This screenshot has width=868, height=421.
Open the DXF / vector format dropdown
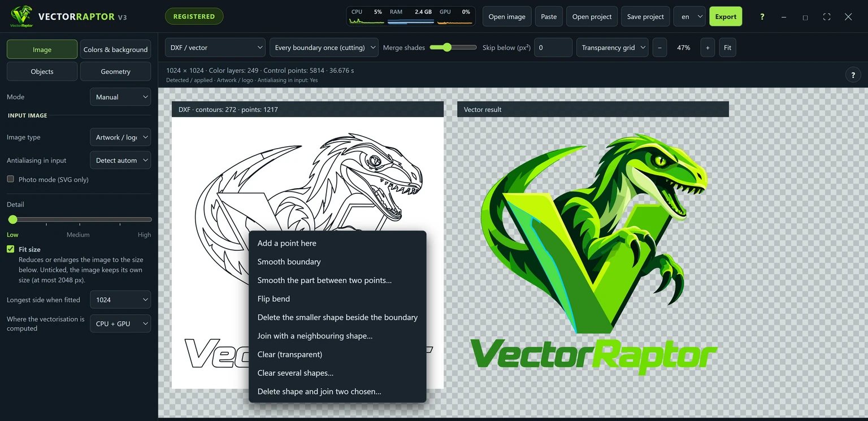pyautogui.click(x=215, y=48)
